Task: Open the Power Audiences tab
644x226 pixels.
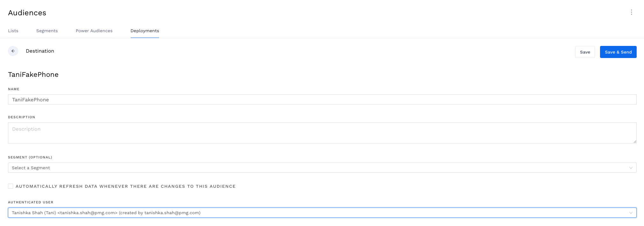Action: 94,31
